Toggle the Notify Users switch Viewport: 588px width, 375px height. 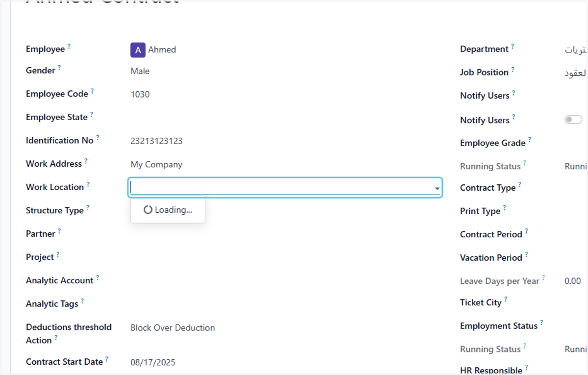click(x=573, y=120)
